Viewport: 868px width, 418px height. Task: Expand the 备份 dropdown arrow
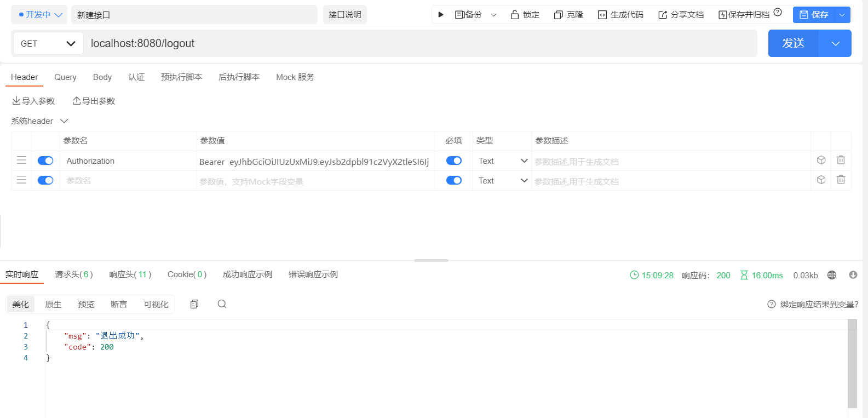[x=493, y=15]
